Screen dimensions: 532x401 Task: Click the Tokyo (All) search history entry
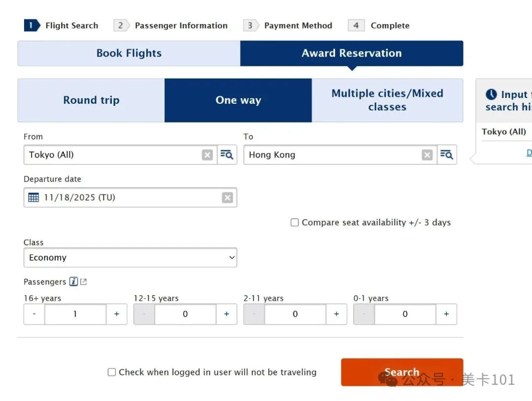504,132
